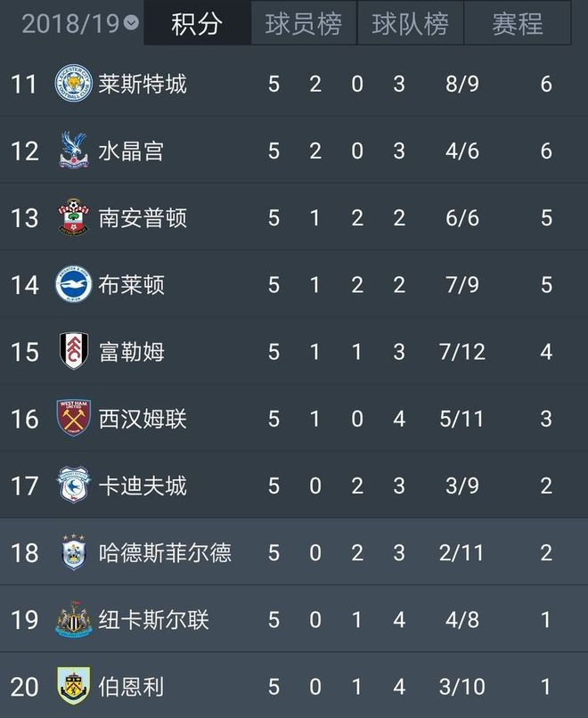Click the Newcastle United magpie crest

pyautogui.click(x=69, y=620)
